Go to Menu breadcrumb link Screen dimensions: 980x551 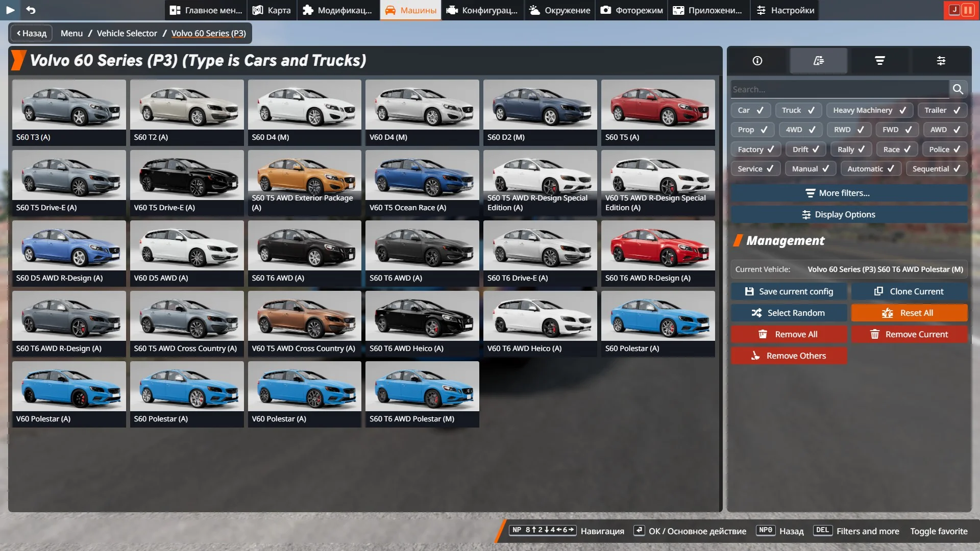[x=71, y=33]
